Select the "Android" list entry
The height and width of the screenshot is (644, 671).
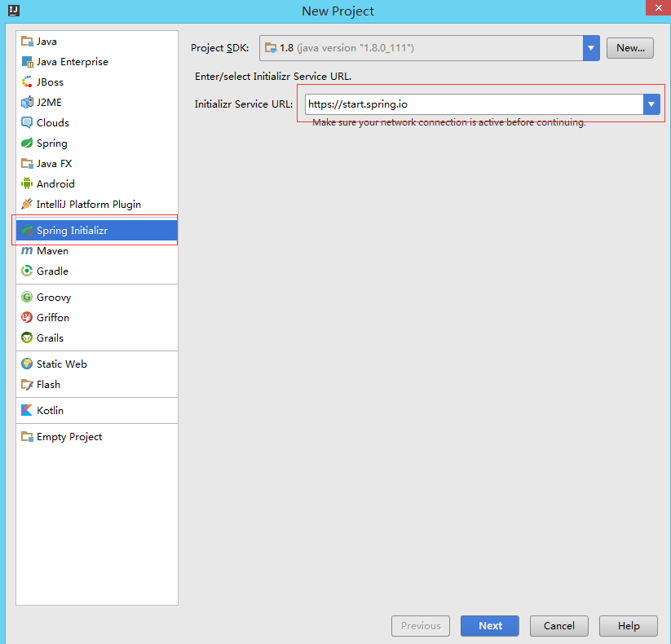(x=97, y=184)
